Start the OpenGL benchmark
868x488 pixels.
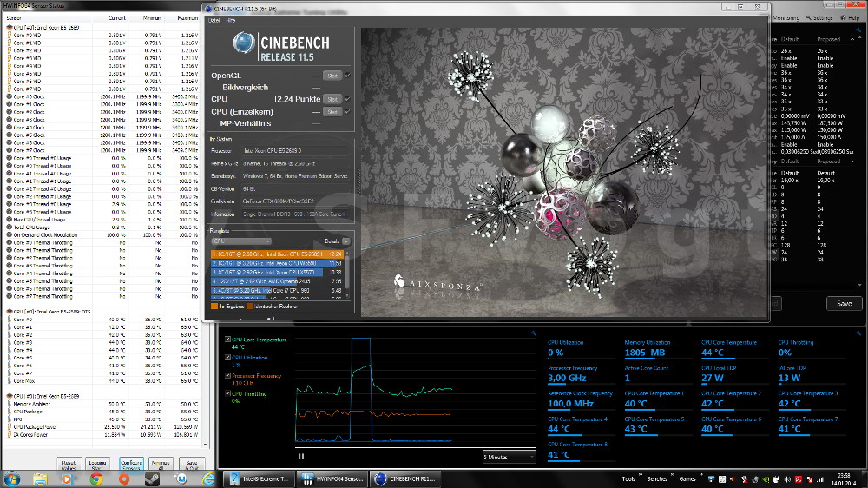(x=332, y=76)
